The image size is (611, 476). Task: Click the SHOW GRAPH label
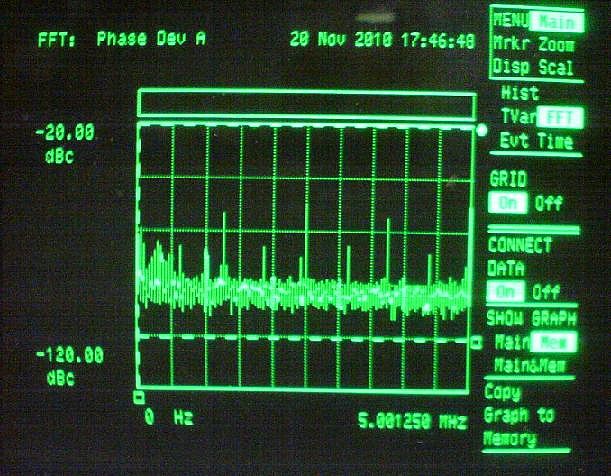point(531,319)
